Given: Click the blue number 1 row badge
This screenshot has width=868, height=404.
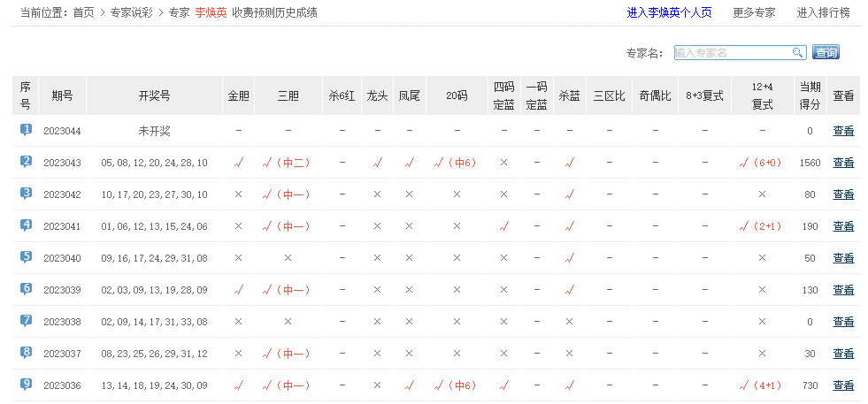Looking at the screenshot, I should pos(26,130).
